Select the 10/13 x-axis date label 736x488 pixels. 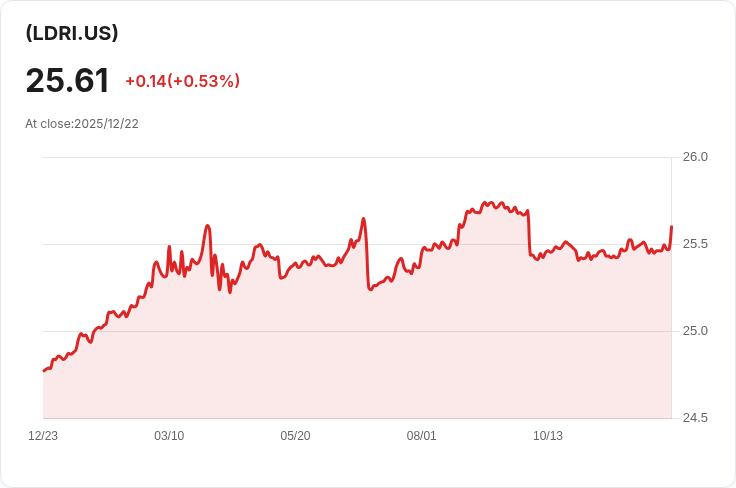pyautogui.click(x=548, y=436)
